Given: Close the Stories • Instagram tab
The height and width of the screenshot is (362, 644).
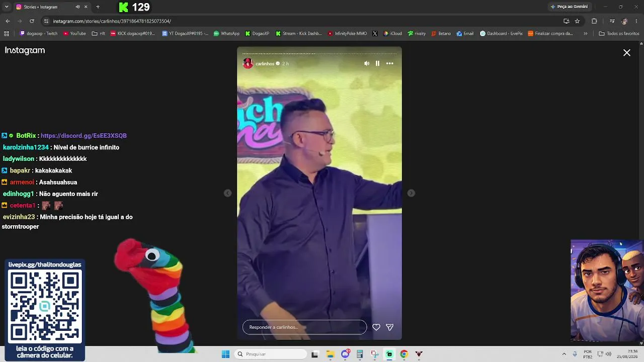Looking at the screenshot, I should pos(86,7).
